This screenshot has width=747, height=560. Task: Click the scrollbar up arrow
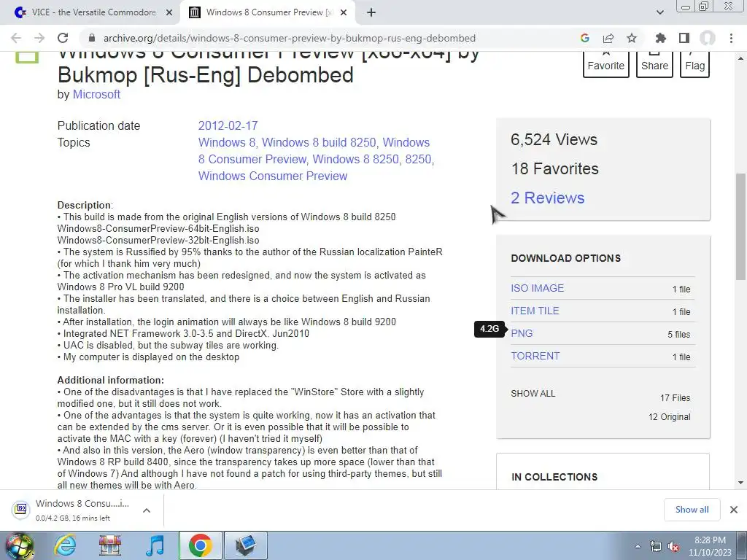740,58
